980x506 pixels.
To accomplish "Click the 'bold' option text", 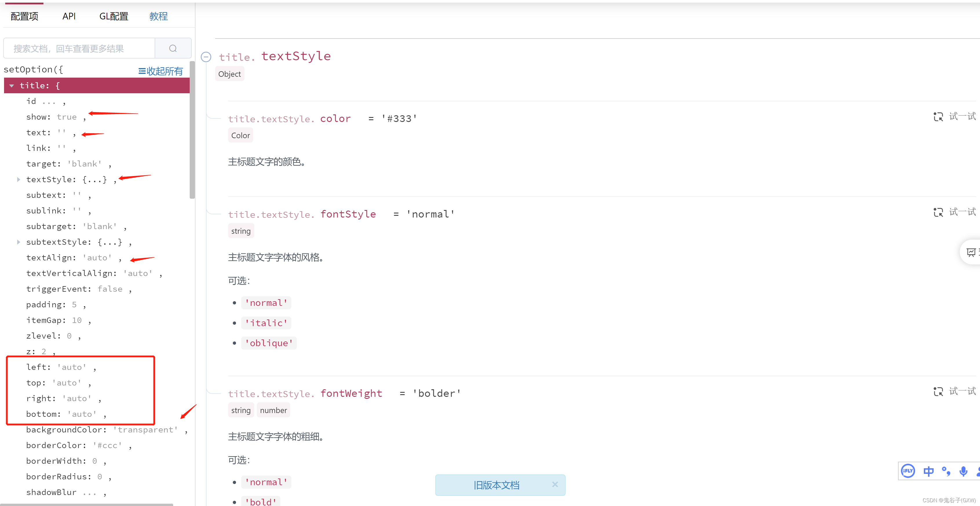I will (x=261, y=501).
